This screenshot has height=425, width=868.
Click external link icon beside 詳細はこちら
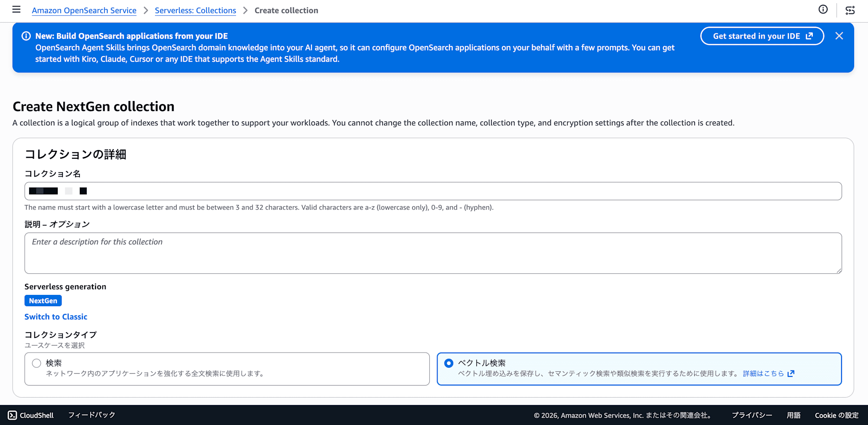pyautogui.click(x=791, y=373)
